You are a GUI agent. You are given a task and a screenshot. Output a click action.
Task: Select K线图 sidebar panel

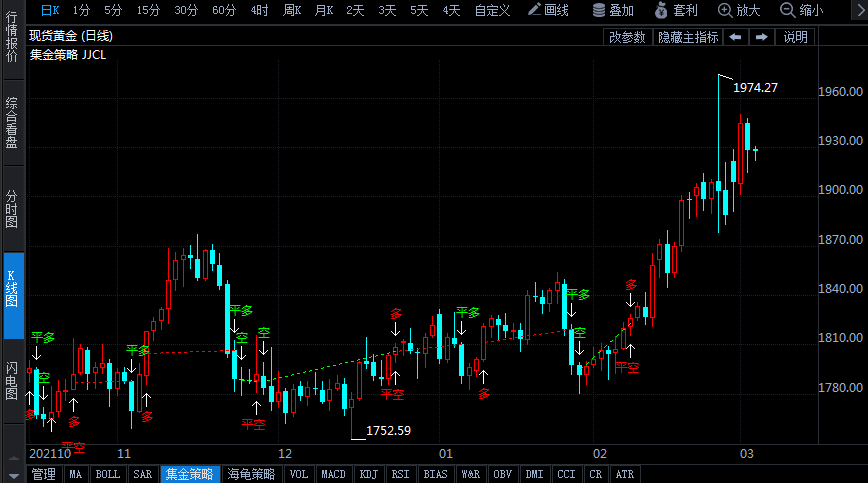pos(13,295)
